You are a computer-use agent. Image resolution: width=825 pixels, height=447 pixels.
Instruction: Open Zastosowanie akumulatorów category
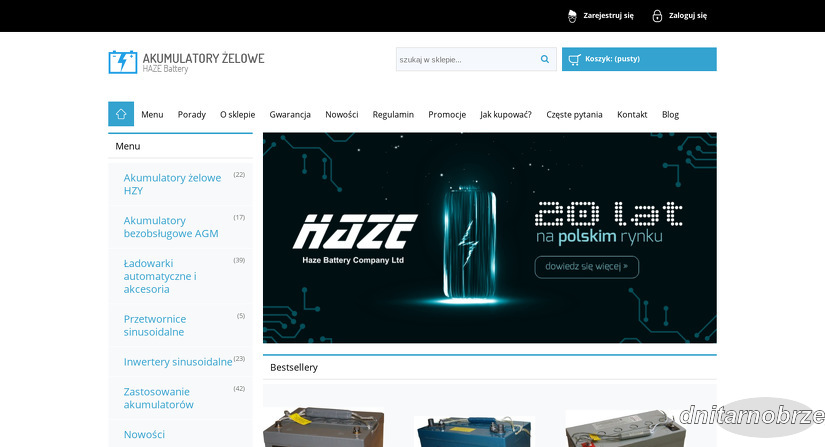coord(159,398)
